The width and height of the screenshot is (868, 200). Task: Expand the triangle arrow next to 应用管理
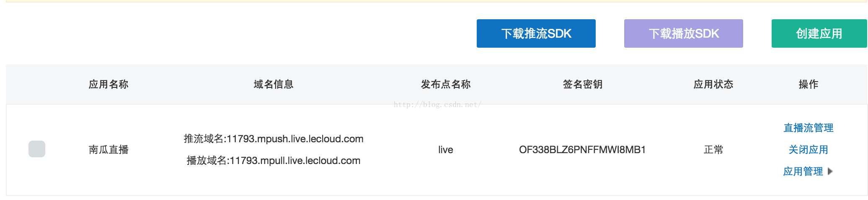(830, 171)
